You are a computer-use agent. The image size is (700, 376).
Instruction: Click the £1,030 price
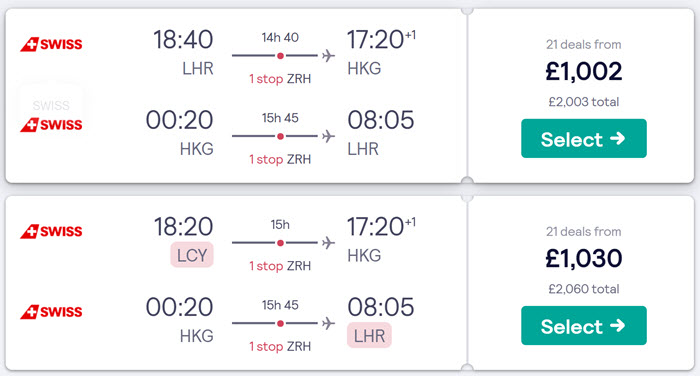pyautogui.click(x=583, y=259)
